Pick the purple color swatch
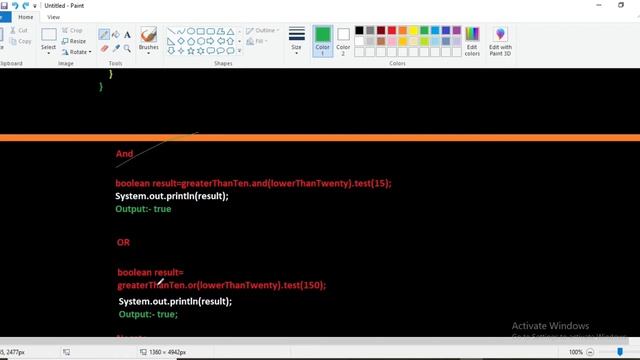640x360 pixels. pyautogui.click(x=457, y=30)
